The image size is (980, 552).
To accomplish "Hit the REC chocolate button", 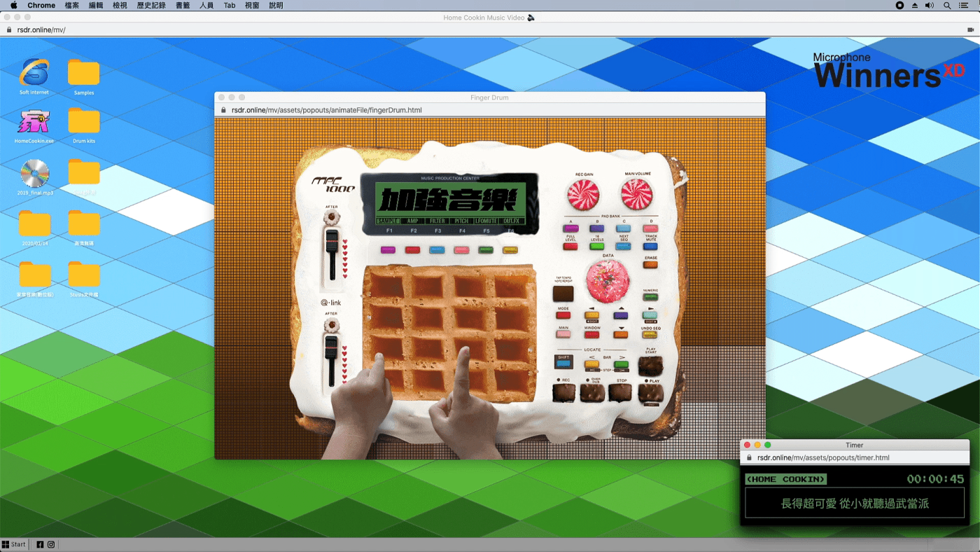I will click(x=563, y=393).
